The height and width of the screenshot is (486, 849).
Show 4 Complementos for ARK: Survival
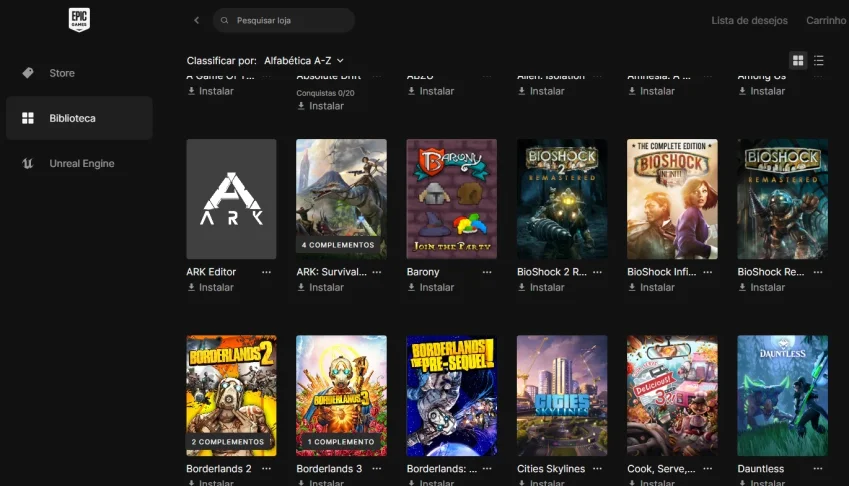point(338,245)
